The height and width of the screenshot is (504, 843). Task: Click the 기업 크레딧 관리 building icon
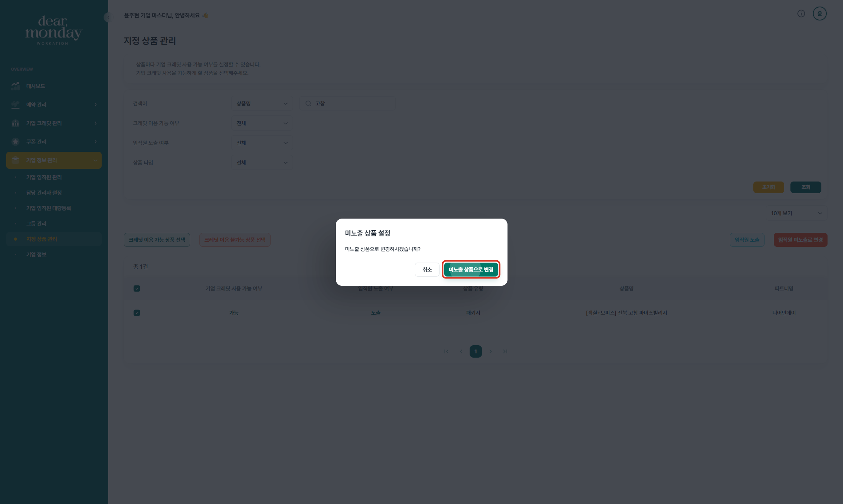click(x=15, y=123)
